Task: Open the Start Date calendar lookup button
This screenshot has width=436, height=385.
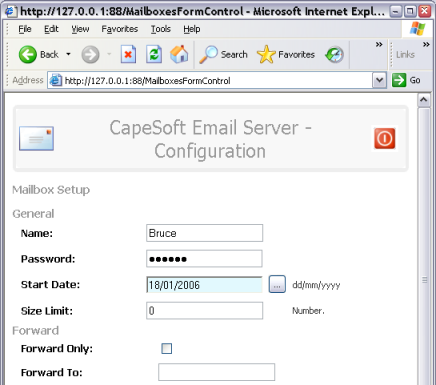Action: click(277, 284)
